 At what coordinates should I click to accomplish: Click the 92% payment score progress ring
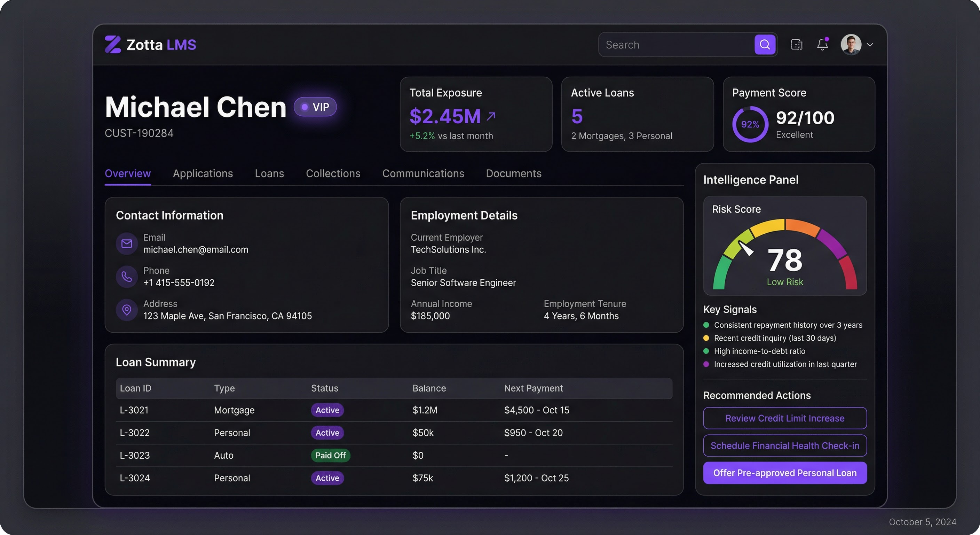750,124
